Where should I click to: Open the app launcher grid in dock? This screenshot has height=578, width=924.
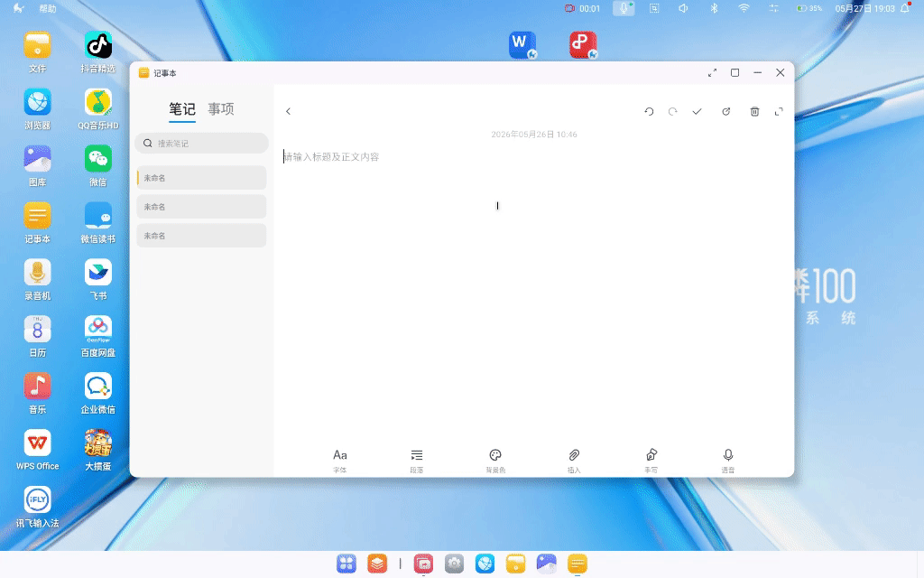point(346,564)
